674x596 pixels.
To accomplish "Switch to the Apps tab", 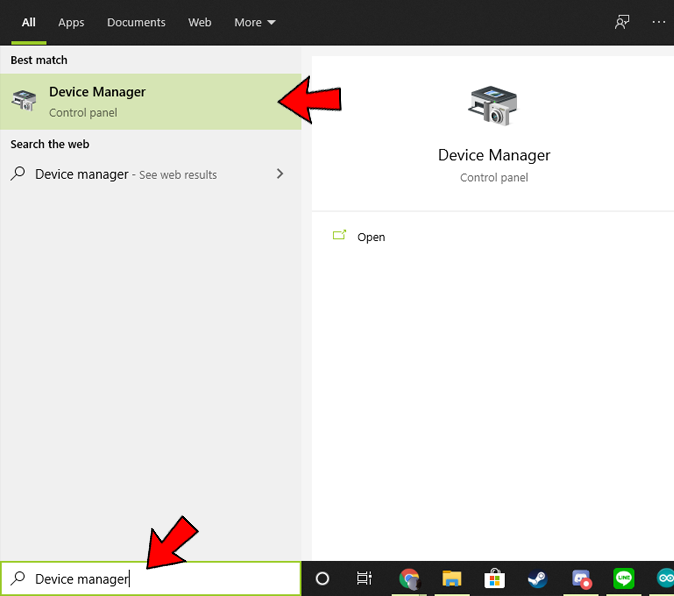I will 71,22.
